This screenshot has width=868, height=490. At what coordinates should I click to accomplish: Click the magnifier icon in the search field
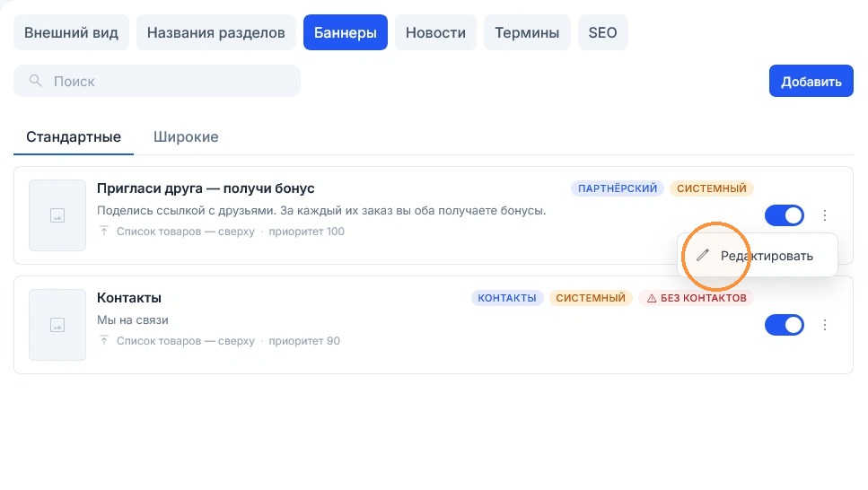pos(35,81)
